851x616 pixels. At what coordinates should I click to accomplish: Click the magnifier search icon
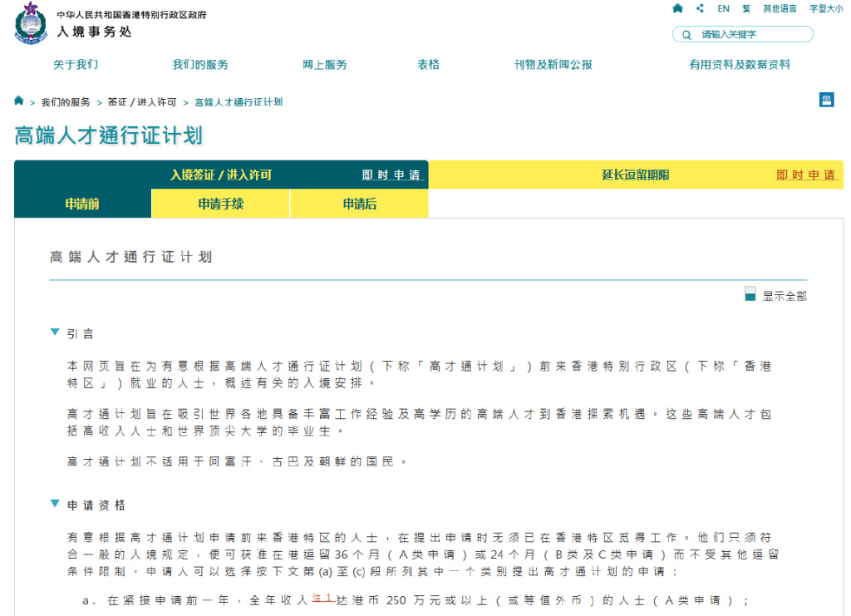click(686, 35)
